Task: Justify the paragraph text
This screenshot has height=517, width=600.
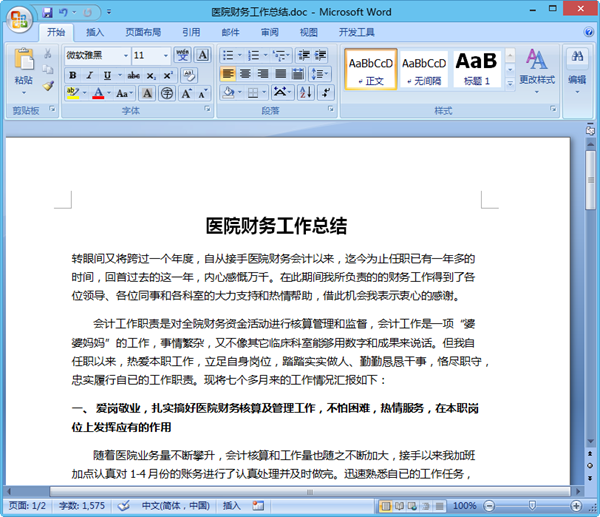Action: pos(280,73)
